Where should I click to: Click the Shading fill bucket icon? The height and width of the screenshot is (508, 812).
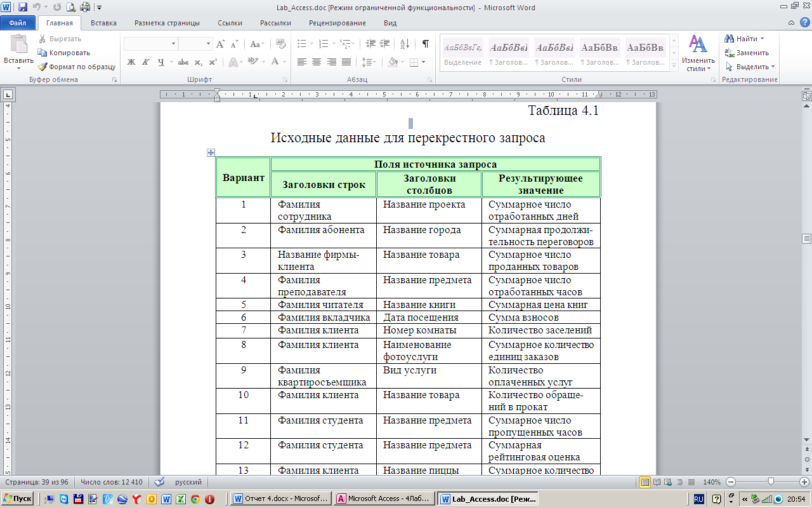coord(393,62)
